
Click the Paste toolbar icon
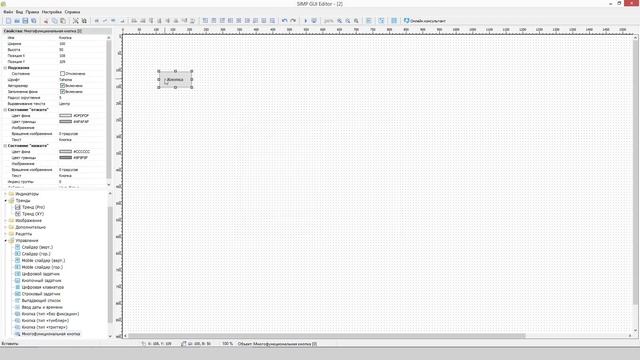63,21
